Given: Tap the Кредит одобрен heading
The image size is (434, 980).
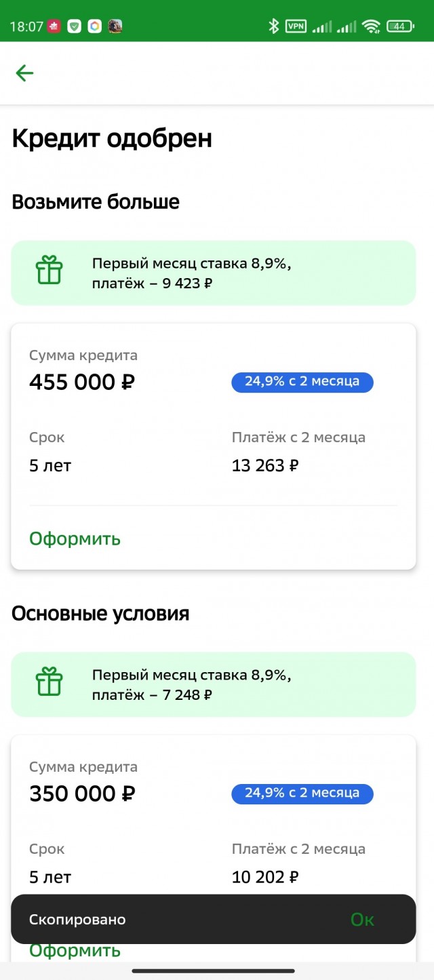Looking at the screenshot, I should pyautogui.click(x=112, y=138).
